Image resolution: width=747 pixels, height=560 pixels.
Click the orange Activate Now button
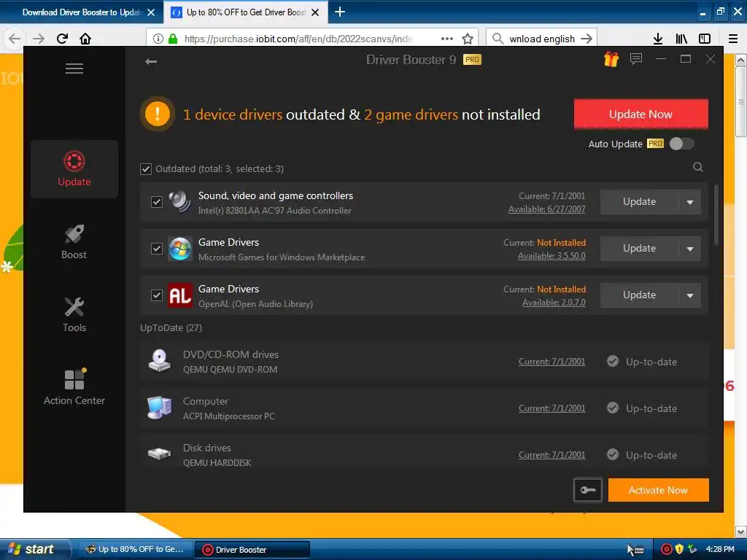point(659,490)
